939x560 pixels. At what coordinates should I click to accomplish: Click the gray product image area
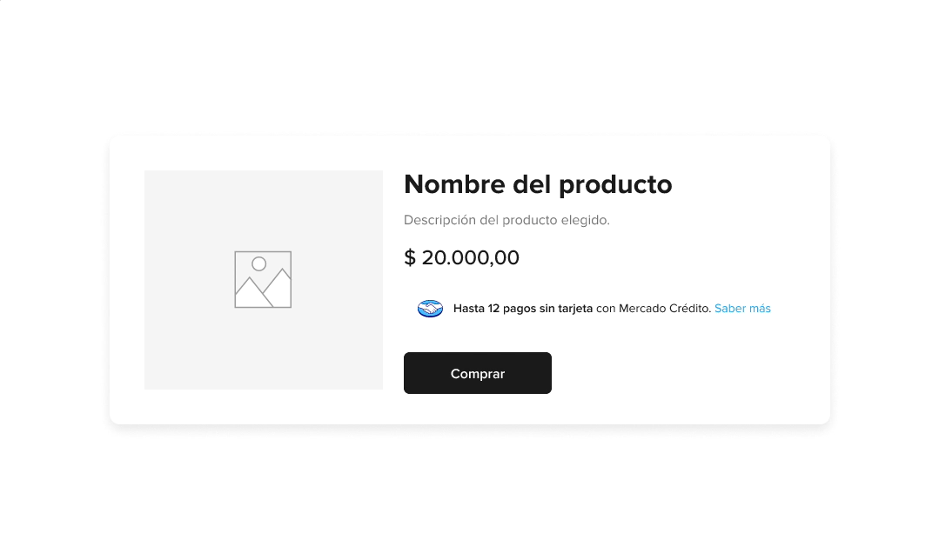[264, 280]
